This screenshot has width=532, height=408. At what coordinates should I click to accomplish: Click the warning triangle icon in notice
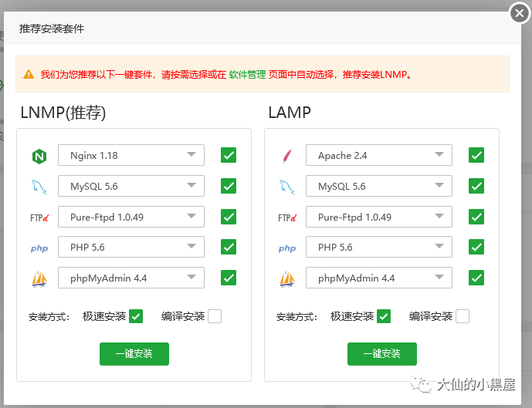tap(29, 75)
